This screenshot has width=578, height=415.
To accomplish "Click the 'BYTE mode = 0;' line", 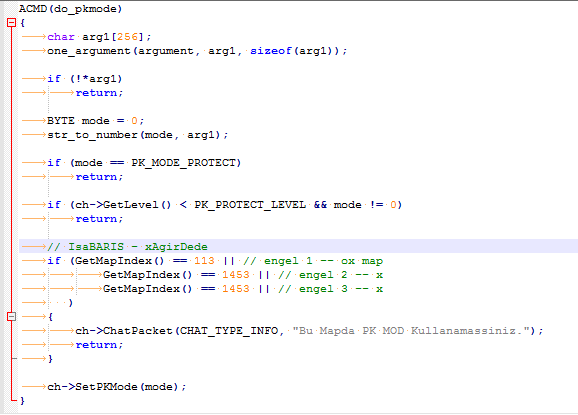I will pos(95,121).
